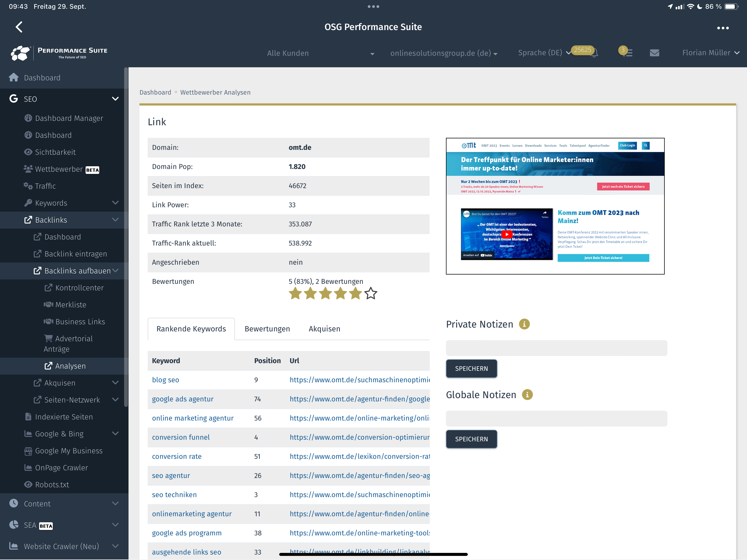Click the empty sixth rating star
This screenshot has height=560, width=747.
click(370, 293)
